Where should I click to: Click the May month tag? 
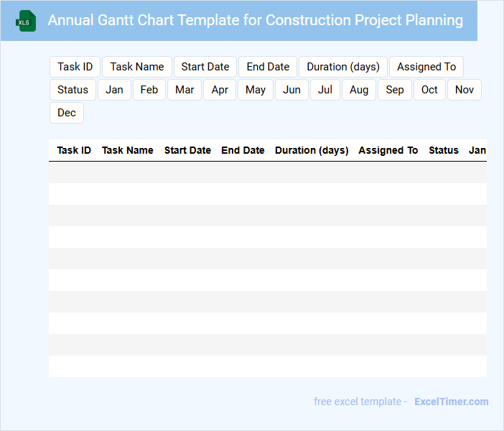click(256, 90)
